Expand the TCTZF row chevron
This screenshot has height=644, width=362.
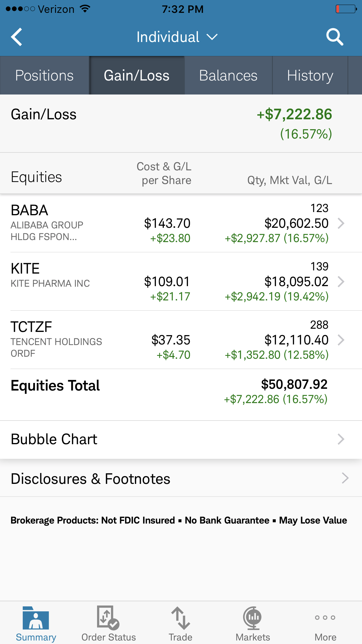pyautogui.click(x=341, y=340)
